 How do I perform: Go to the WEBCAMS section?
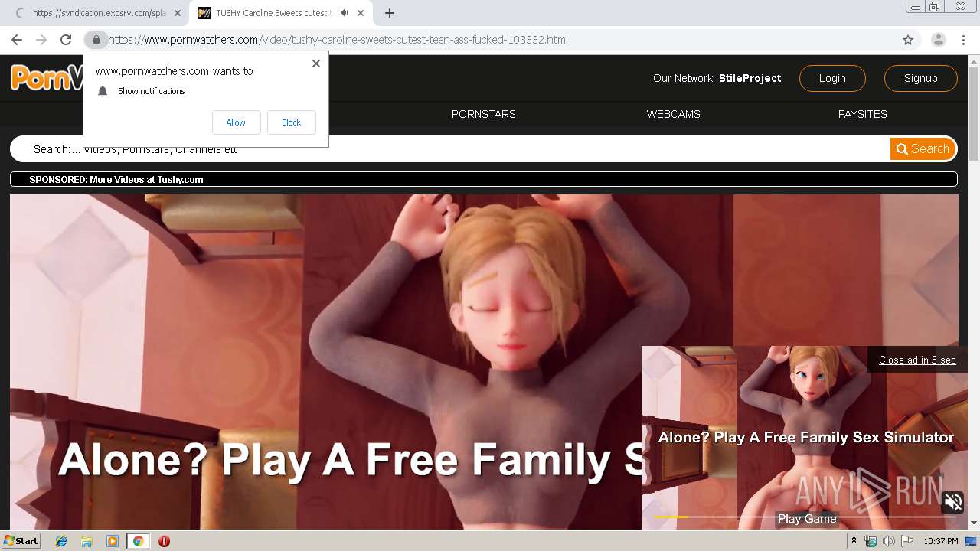[x=674, y=114]
